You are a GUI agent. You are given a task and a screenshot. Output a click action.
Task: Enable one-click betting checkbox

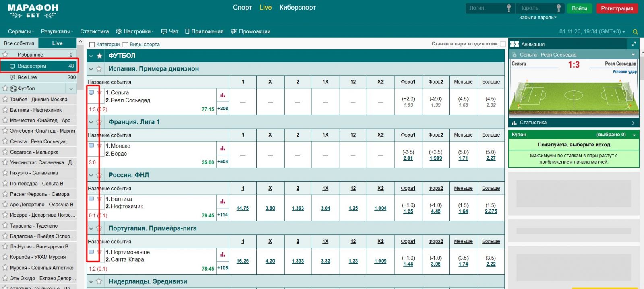[x=503, y=44]
